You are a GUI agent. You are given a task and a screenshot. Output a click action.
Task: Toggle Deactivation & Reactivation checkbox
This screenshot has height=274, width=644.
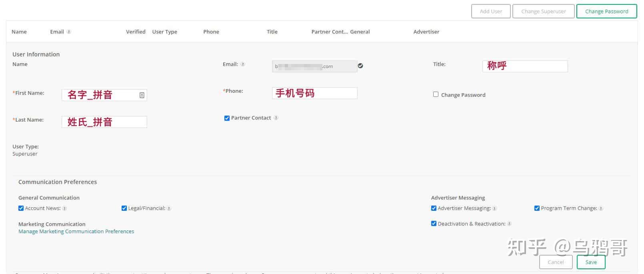click(434, 224)
